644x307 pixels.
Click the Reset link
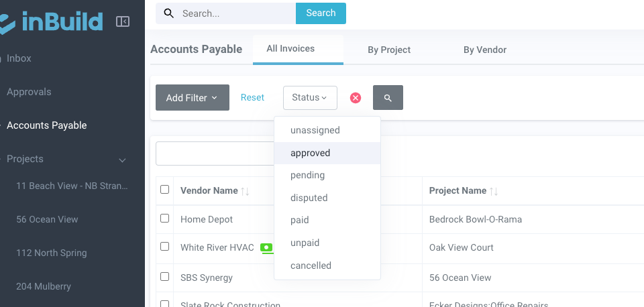(x=252, y=97)
